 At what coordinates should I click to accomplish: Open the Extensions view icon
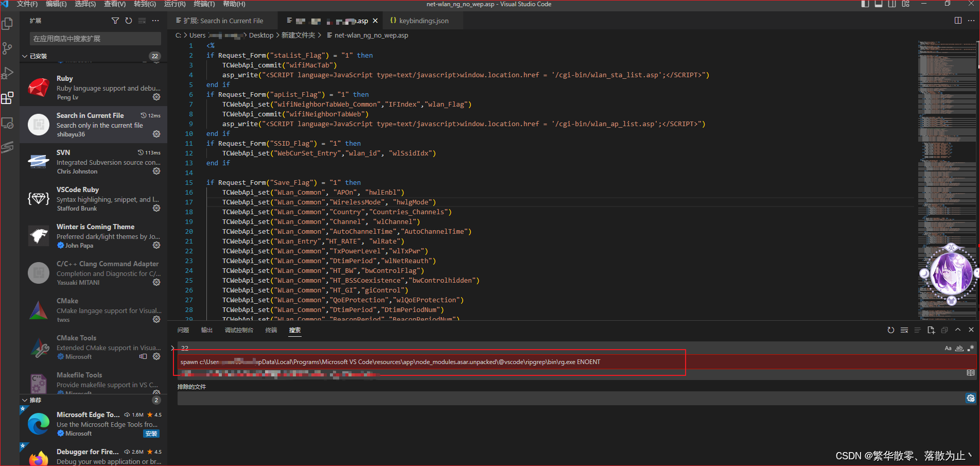8,98
